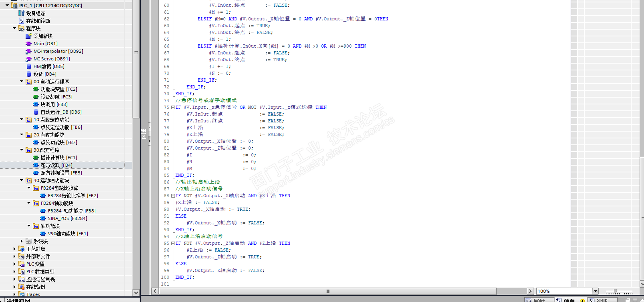Select the MC-Interpolator [OB92] block icon
The width and height of the screenshot is (644, 302).
(x=29, y=51)
